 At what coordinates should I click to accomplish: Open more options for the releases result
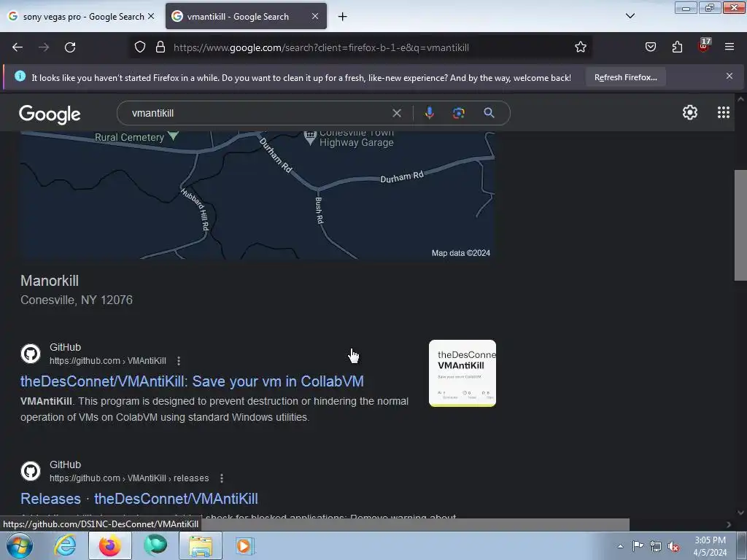tap(222, 478)
